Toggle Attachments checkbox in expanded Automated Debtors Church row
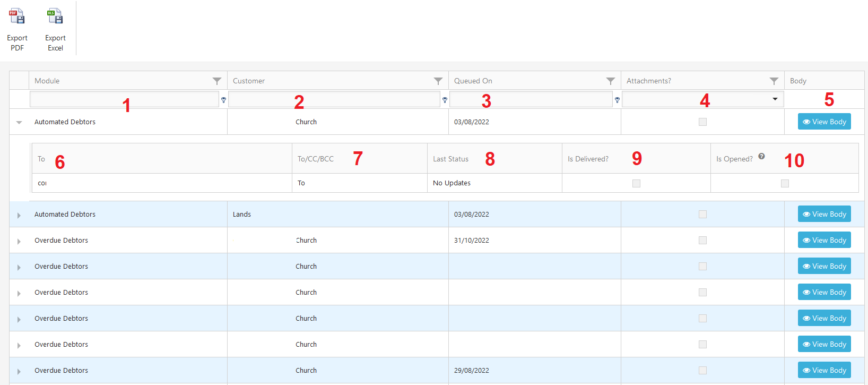 [702, 122]
